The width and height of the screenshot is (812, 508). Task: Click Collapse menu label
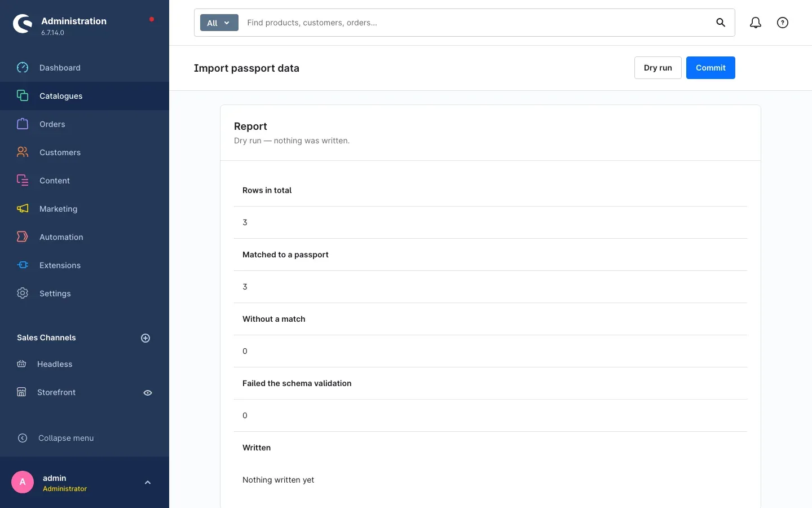tap(66, 438)
